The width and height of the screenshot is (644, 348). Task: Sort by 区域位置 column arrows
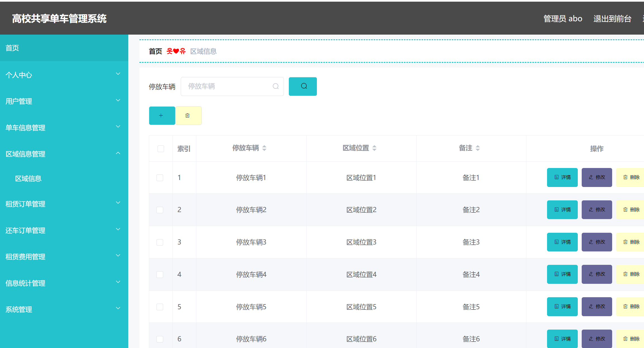click(x=374, y=148)
